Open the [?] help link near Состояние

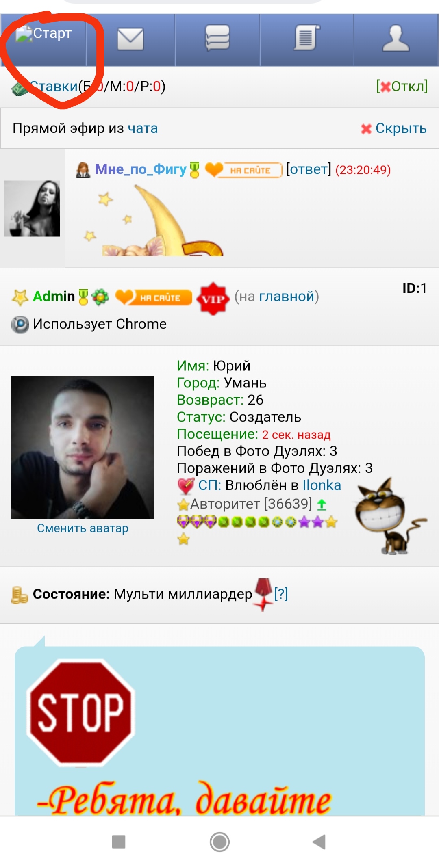point(281,594)
